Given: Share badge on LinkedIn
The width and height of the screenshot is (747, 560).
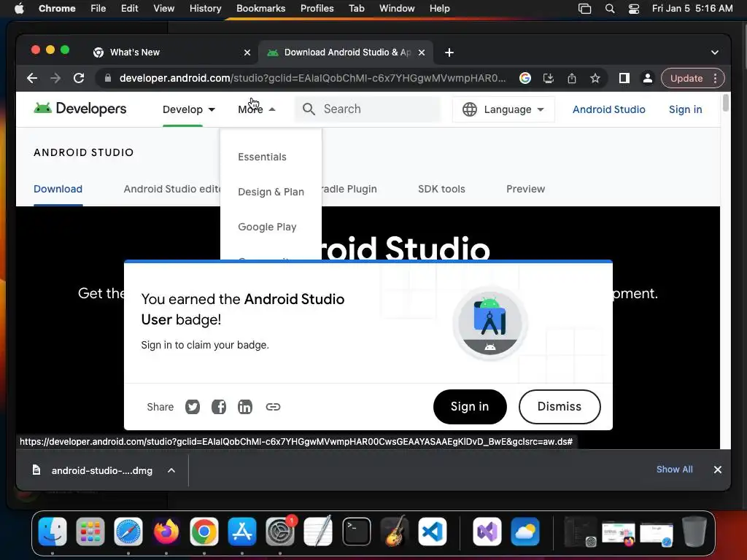Looking at the screenshot, I should coord(245,407).
